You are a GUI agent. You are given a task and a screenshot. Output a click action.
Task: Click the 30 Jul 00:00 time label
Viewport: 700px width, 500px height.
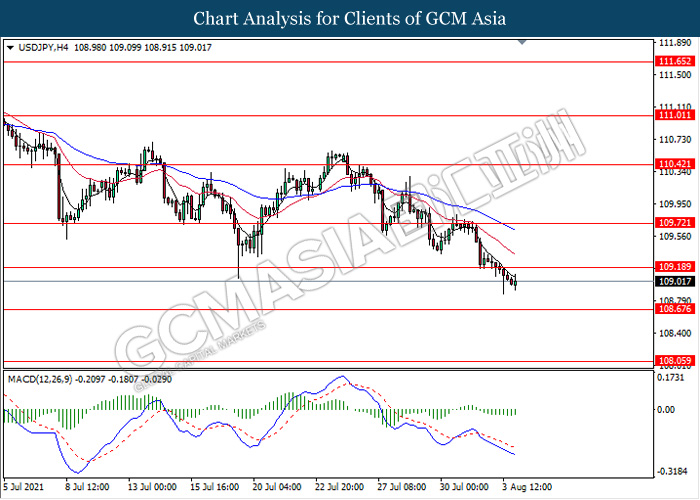coord(464,487)
